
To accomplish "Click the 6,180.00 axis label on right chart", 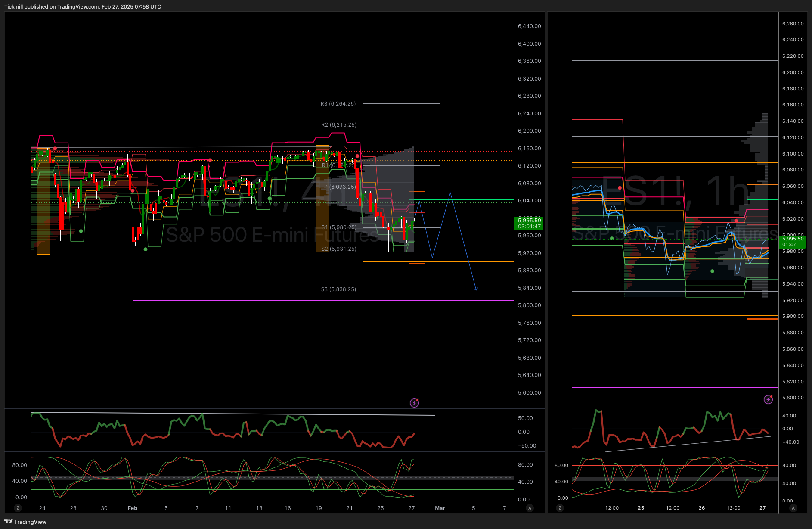I will (x=793, y=89).
